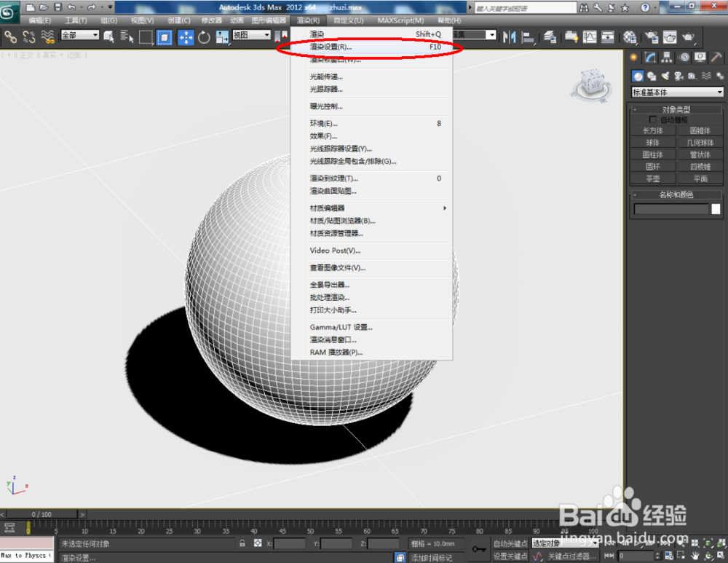Open the 编辑(E) menu
The height and width of the screenshot is (563, 728).
[40, 20]
